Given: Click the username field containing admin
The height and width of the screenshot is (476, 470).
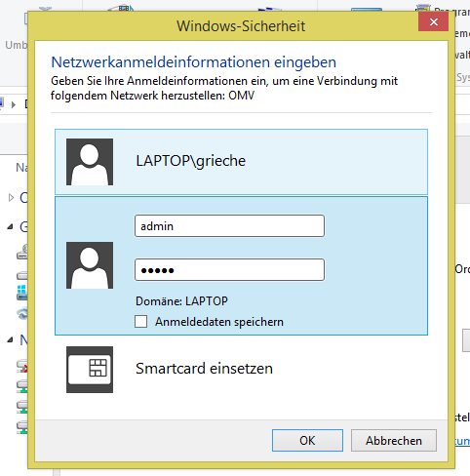Looking at the screenshot, I should [229, 225].
